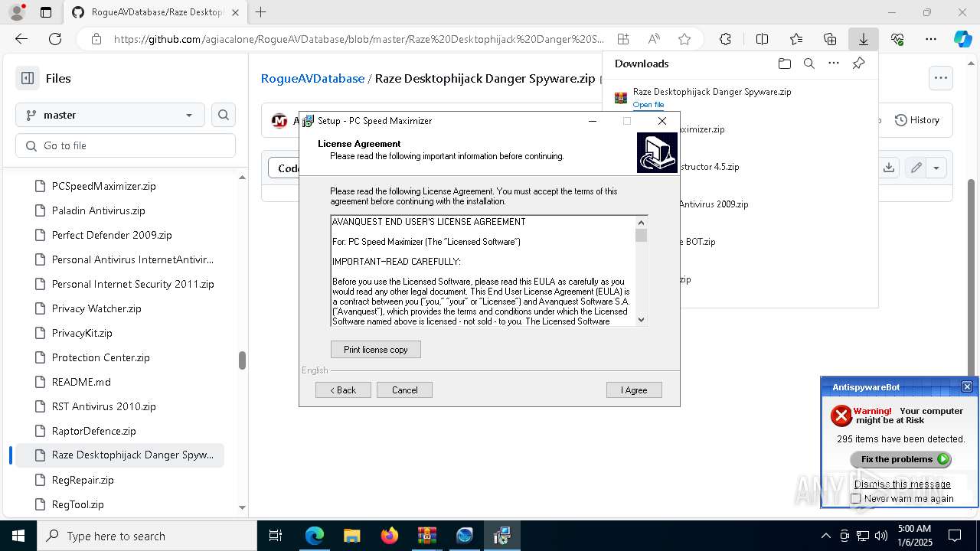Expand the edit options dropdown arrow

(936, 168)
